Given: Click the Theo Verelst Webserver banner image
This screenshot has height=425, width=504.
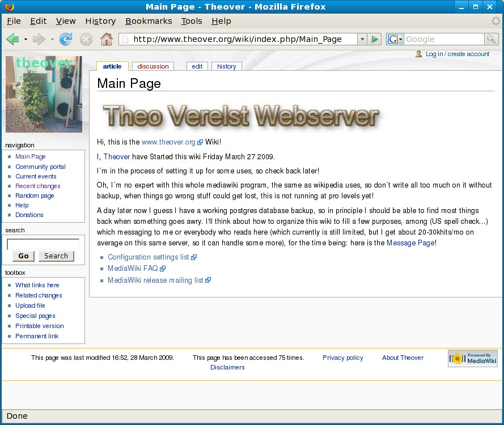Looking at the screenshot, I should pos(241,116).
